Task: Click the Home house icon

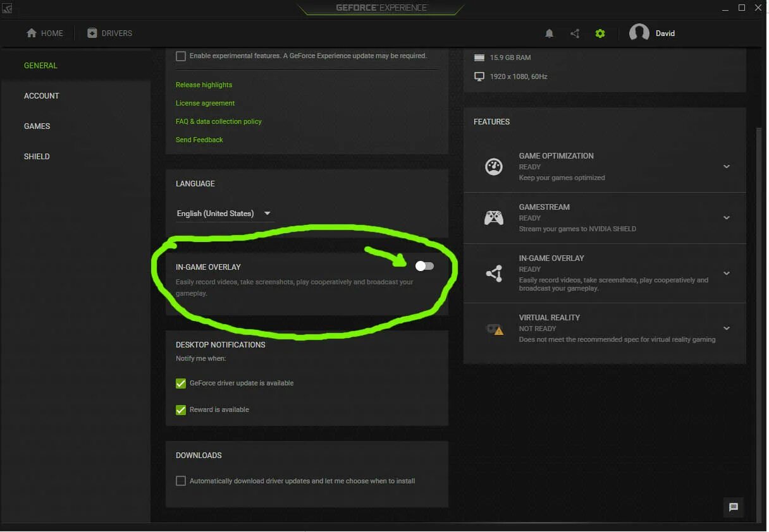Action: pyautogui.click(x=32, y=33)
